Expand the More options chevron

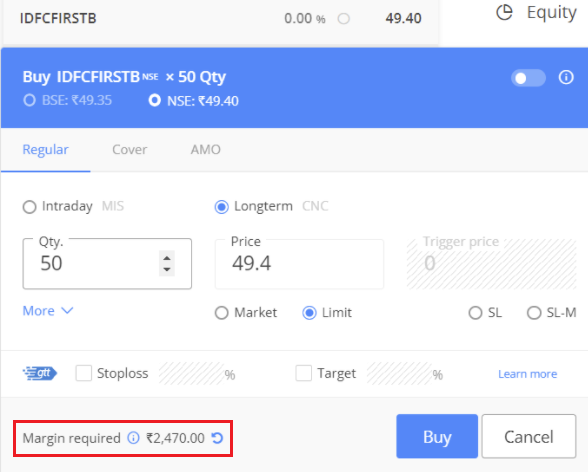(48, 311)
